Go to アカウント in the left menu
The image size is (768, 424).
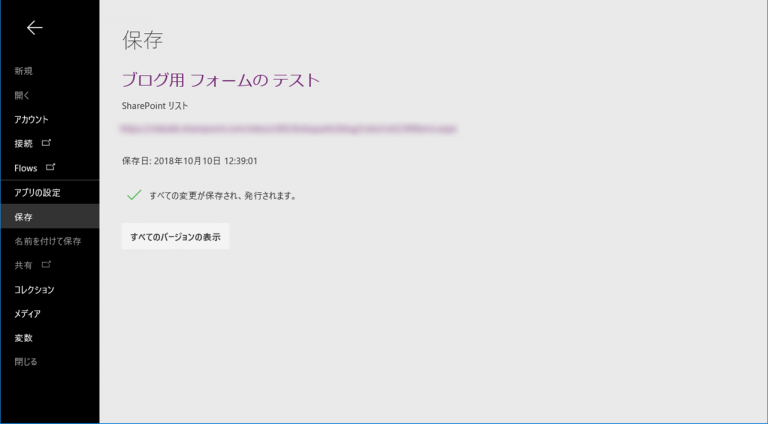point(31,119)
